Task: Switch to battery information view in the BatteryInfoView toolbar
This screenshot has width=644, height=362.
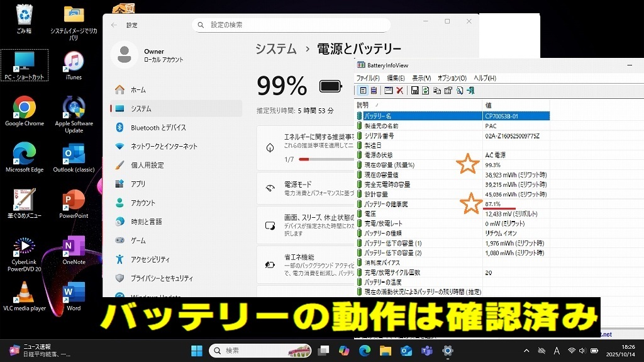Action: tap(363, 91)
